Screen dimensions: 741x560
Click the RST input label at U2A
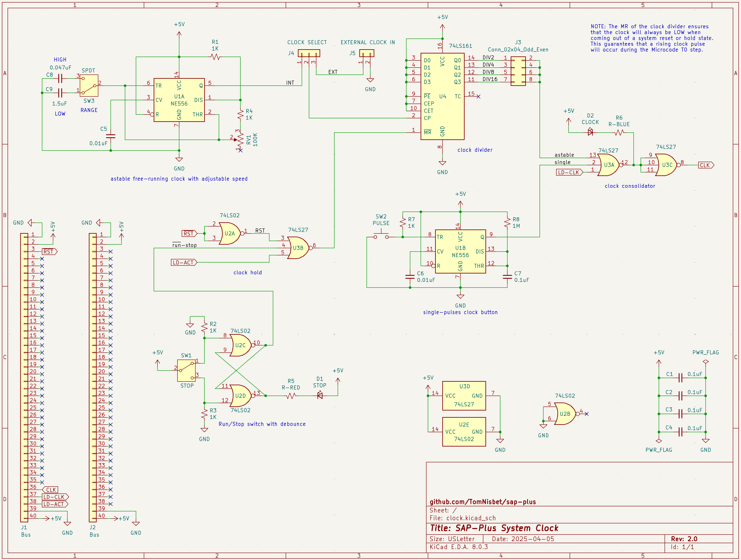pos(189,233)
